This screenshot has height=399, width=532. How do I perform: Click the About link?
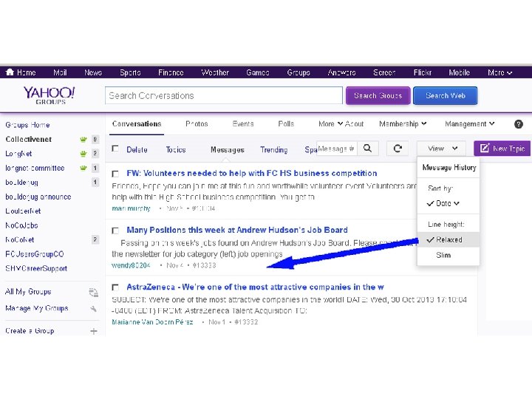354,124
